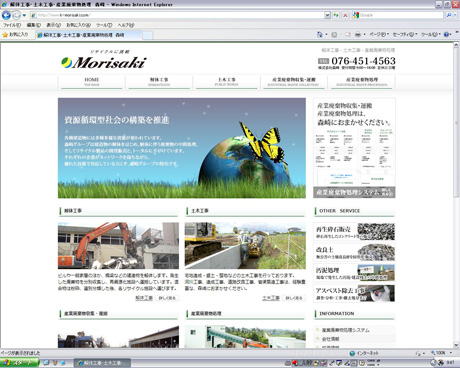Screen dimensions: 460x368
Task: Click the 解体工事 text link under description
Action: coord(144,298)
